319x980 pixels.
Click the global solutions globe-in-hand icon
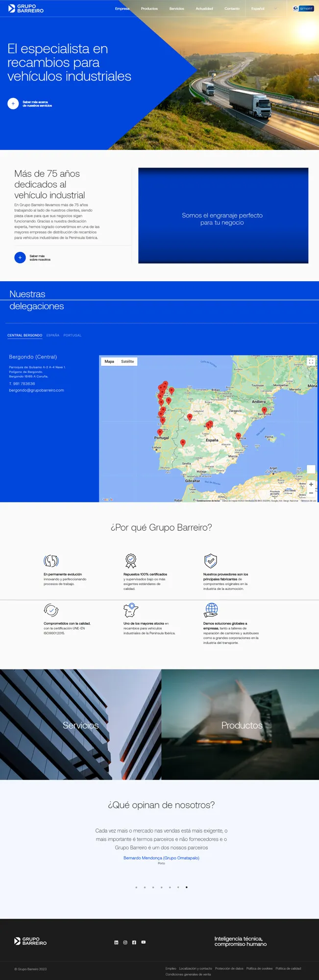coord(211,610)
